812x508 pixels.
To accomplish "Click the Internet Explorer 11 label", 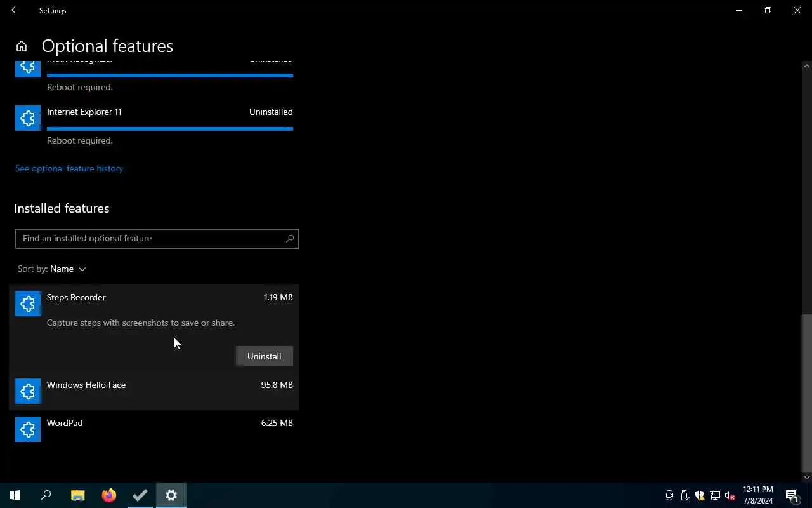I will [x=84, y=112].
